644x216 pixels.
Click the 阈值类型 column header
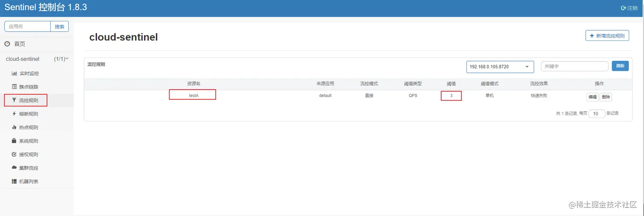pyautogui.click(x=413, y=84)
